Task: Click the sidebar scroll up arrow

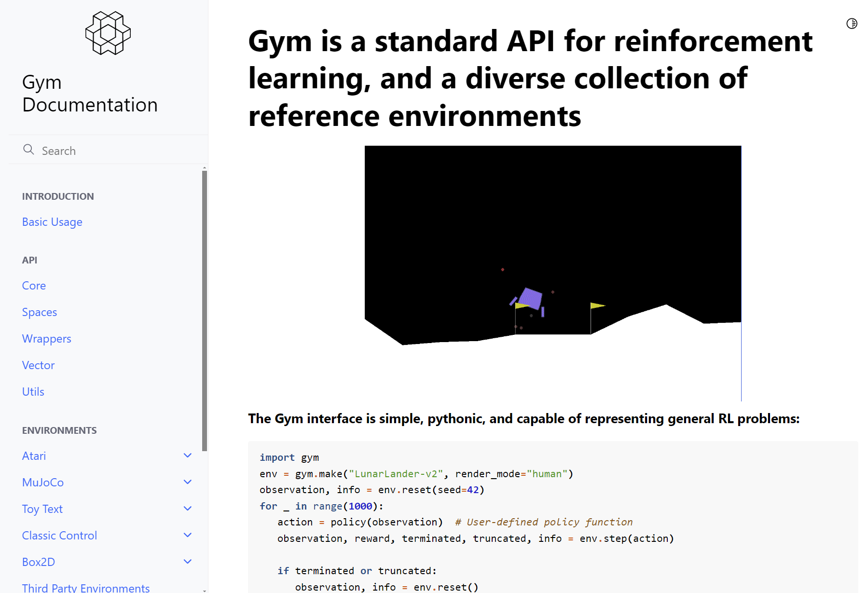Action: coord(205,168)
